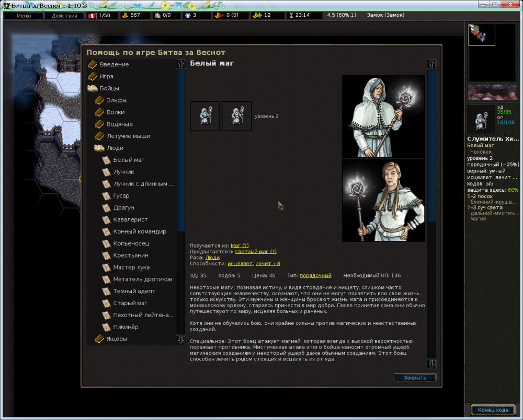Open the Игра help section
The height and width of the screenshot is (420, 523).
click(106, 76)
